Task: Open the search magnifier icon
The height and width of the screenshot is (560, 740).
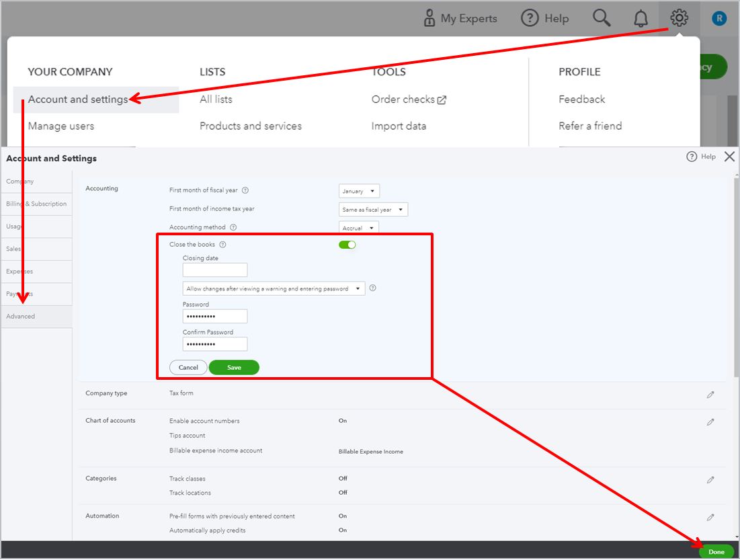Action: coord(602,19)
